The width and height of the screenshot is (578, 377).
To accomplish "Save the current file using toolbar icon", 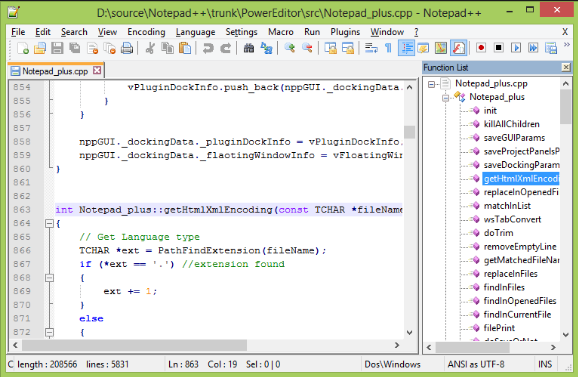I will 57,48.
